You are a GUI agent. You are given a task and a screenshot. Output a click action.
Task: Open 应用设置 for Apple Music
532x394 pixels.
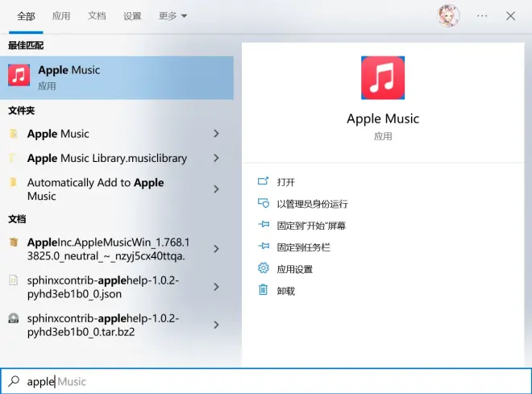tap(294, 269)
